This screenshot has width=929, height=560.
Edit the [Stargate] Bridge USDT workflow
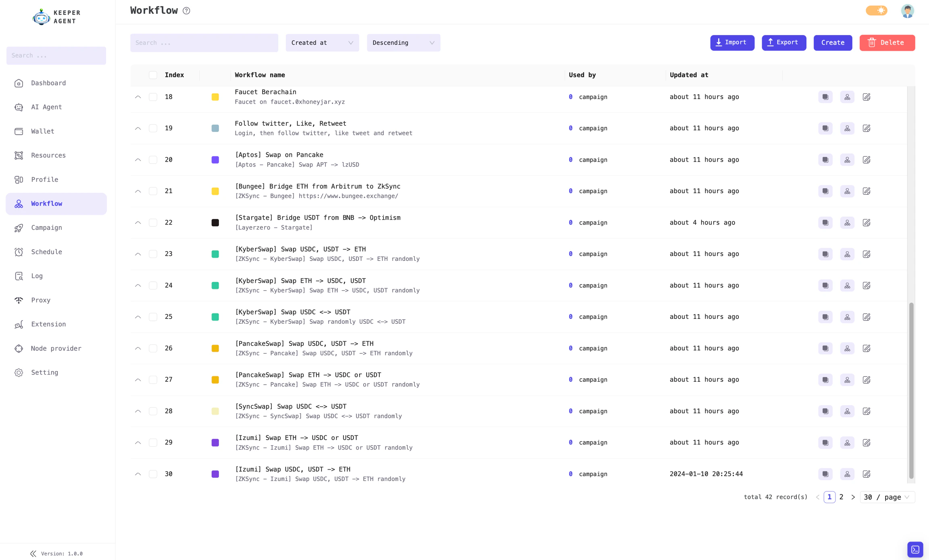click(867, 222)
